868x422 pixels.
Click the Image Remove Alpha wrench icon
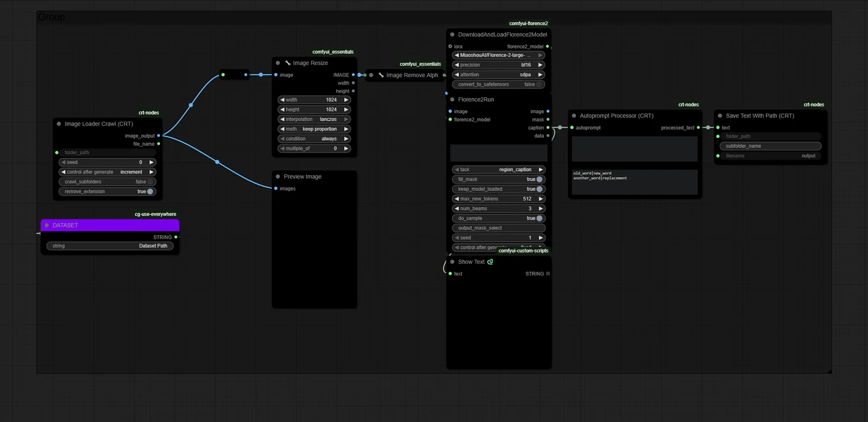pyautogui.click(x=381, y=75)
